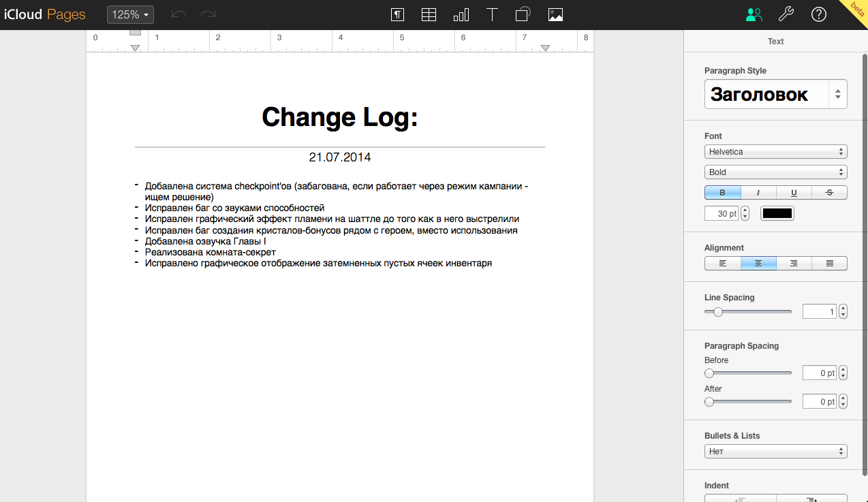Click the 30 pt font size field
Viewport: 868px width, 502px height.
pos(722,213)
